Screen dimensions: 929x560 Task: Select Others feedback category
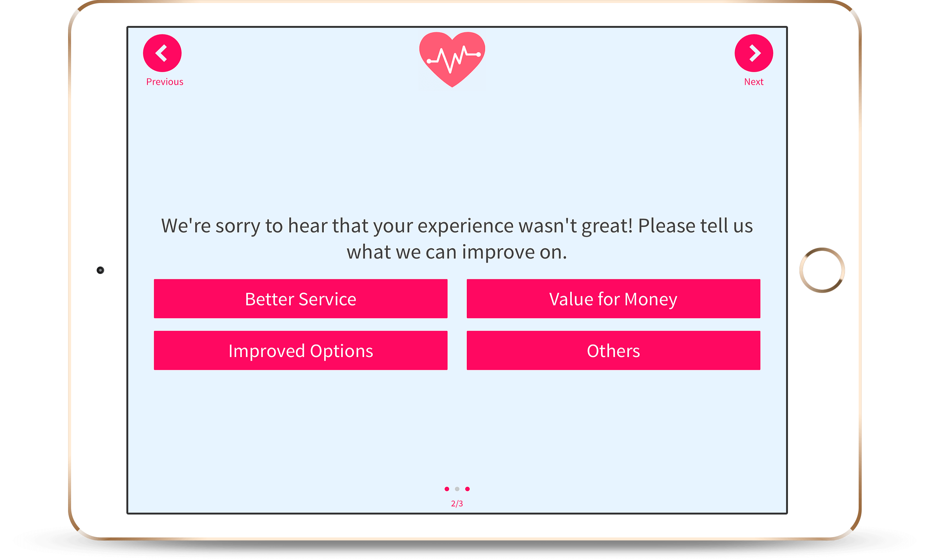click(612, 349)
